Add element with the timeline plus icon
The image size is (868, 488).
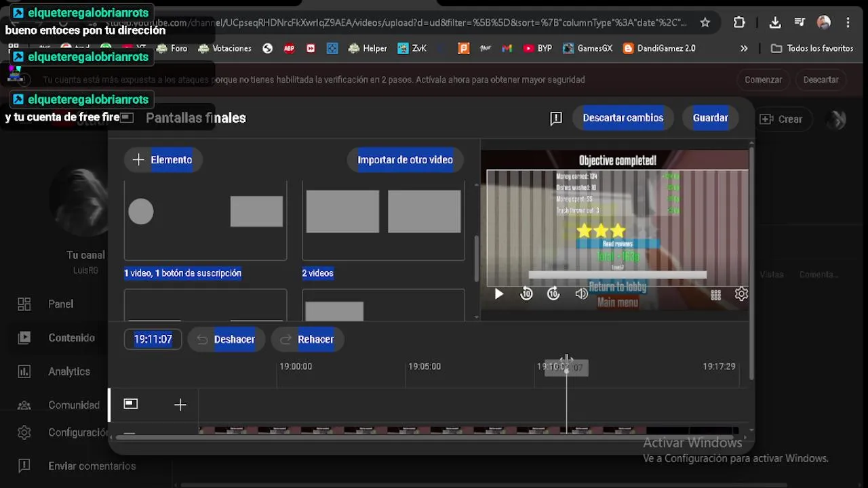click(180, 405)
